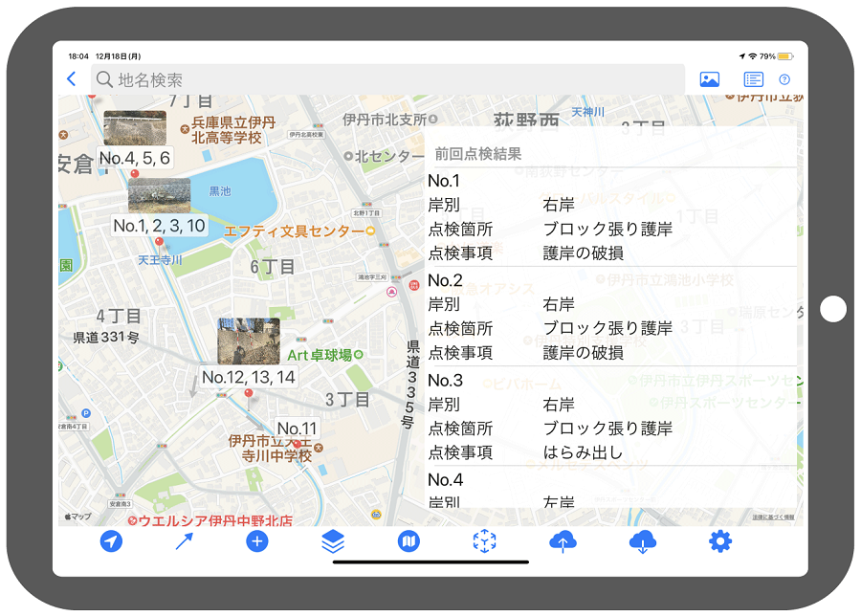Open photo thumbnail above No.1, 2, 3, 10

[x=159, y=195]
